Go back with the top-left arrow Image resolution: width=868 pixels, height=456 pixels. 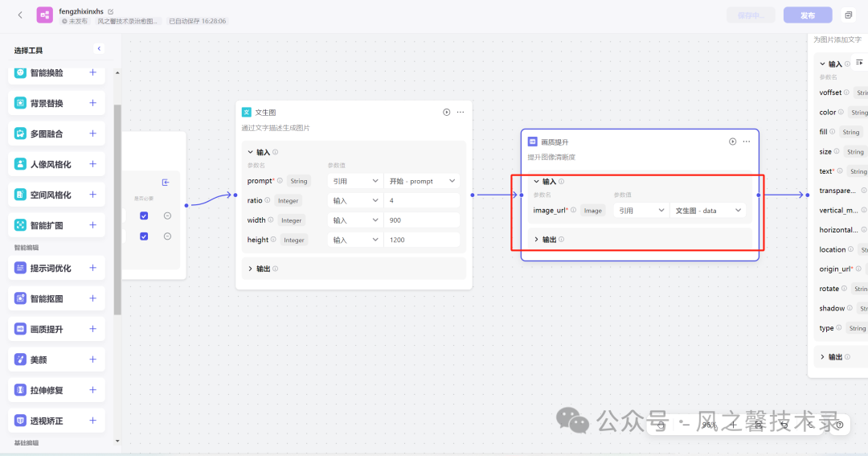(20, 15)
